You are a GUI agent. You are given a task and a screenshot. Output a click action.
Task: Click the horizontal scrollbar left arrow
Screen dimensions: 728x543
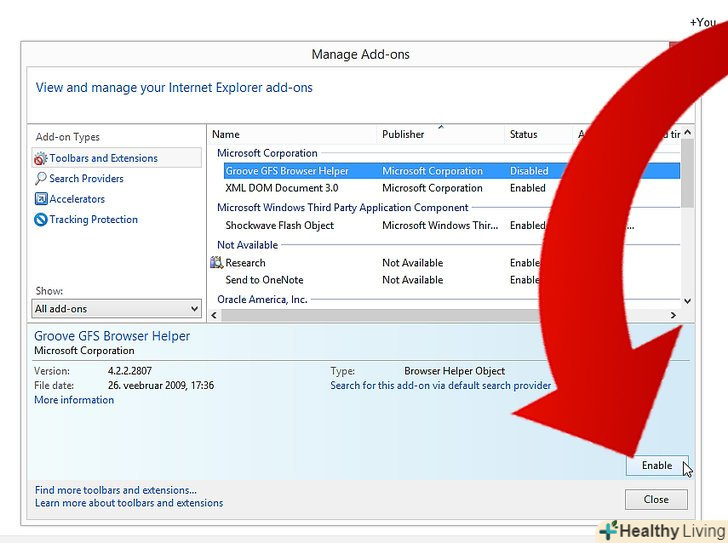(x=214, y=315)
